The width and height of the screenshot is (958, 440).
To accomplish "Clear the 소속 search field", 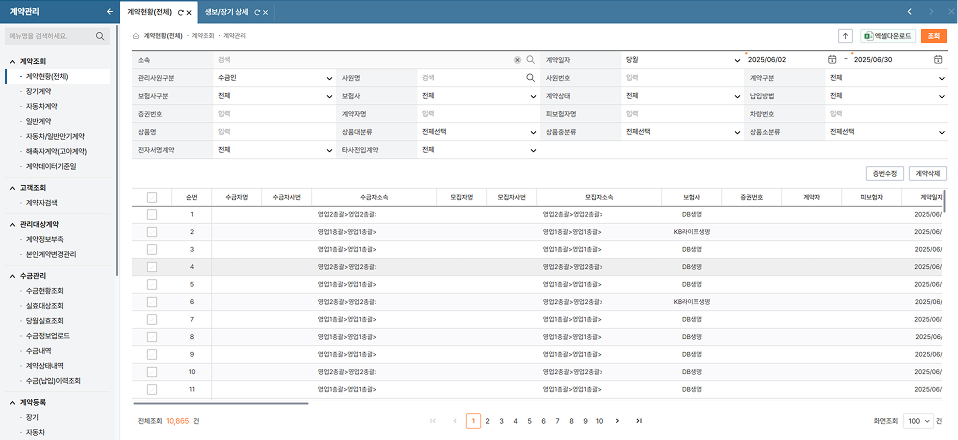I will pyautogui.click(x=517, y=60).
